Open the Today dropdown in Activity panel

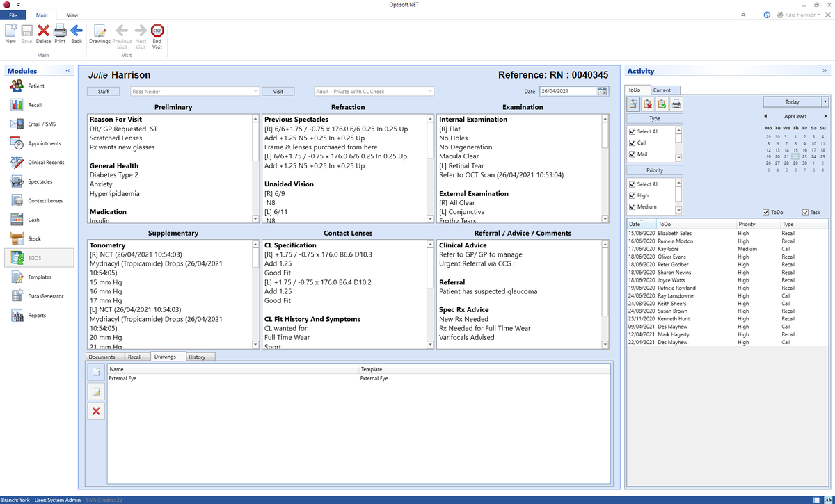click(x=825, y=101)
